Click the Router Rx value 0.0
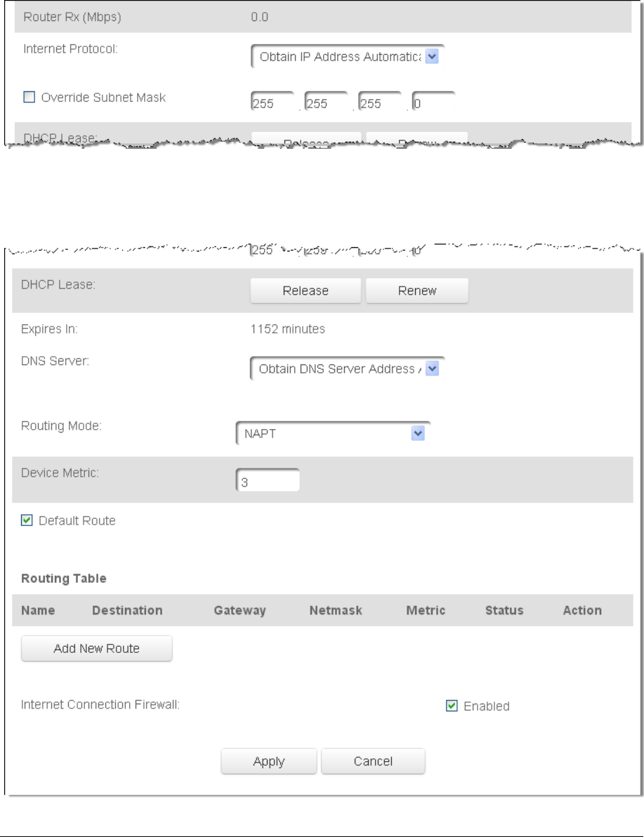Image resolution: width=644 pixels, height=837 pixels. [x=260, y=17]
